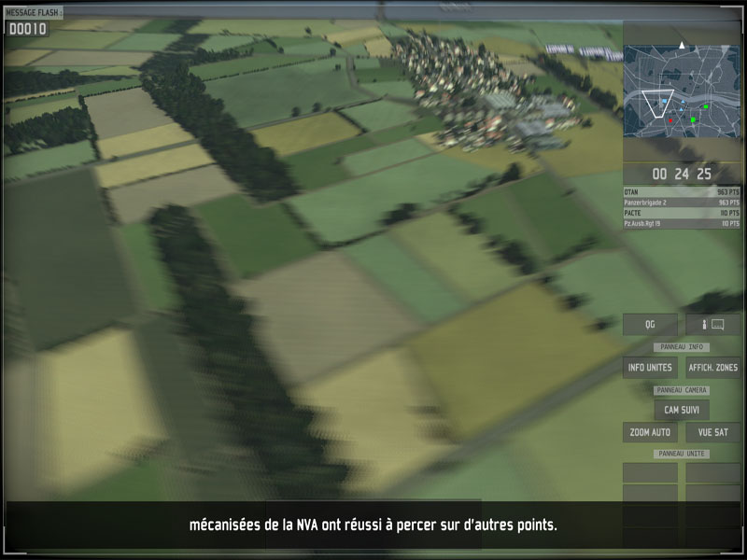This screenshot has height=560, width=747.
Task: Click the MESSAGE FLASH label
Action: tap(33, 12)
